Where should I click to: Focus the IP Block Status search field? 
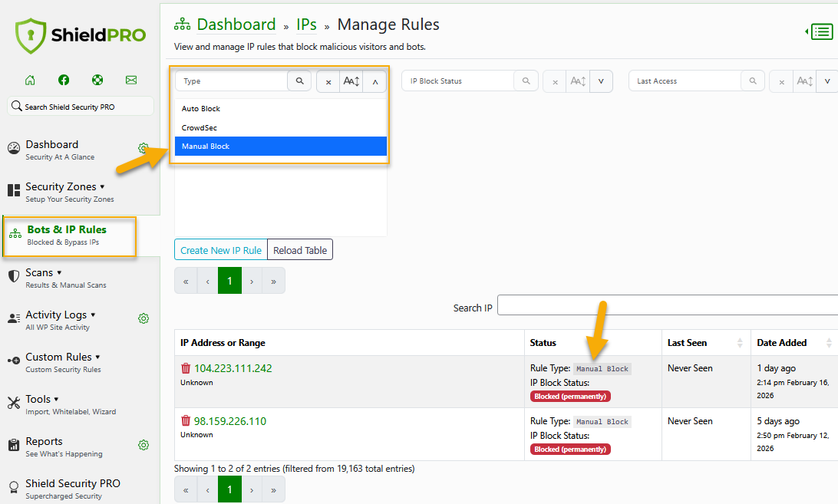tap(459, 81)
